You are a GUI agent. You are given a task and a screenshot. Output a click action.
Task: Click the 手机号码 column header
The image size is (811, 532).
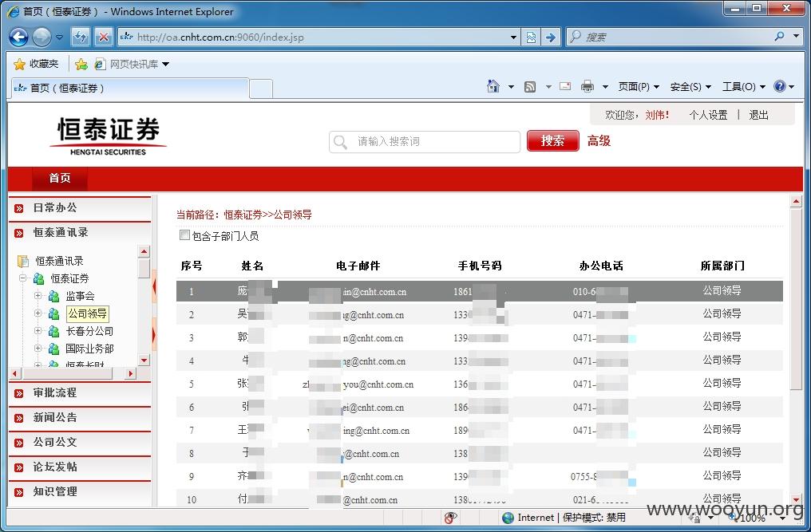coord(480,266)
